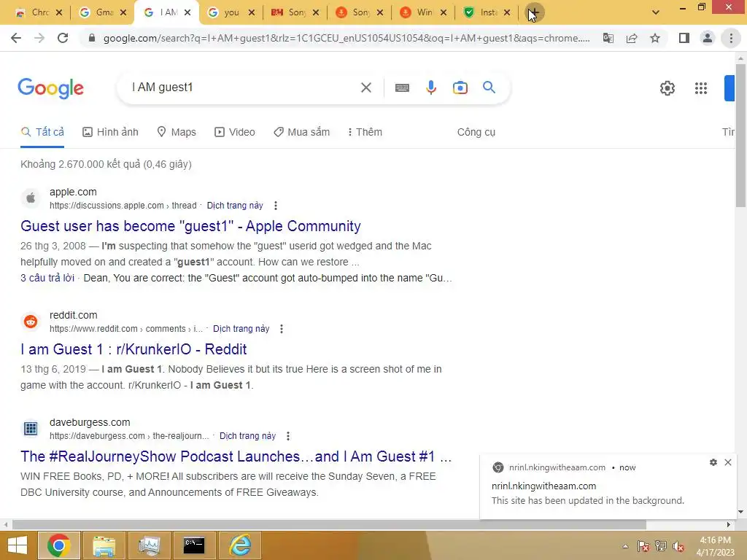The height and width of the screenshot is (560, 747).
Task: Open options for reddit.com result
Action: tap(282, 329)
